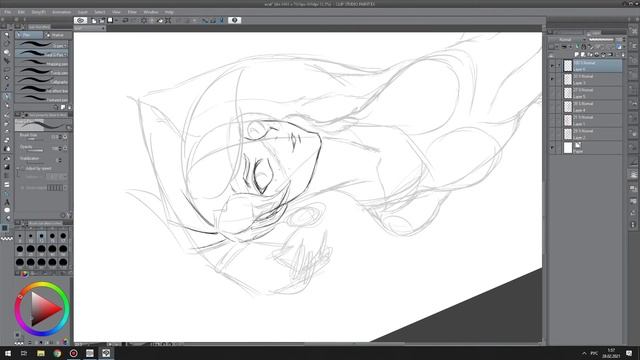Click the Open file command bar icon
The width and height of the screenshot is (640, 360).
click(101, 20)
